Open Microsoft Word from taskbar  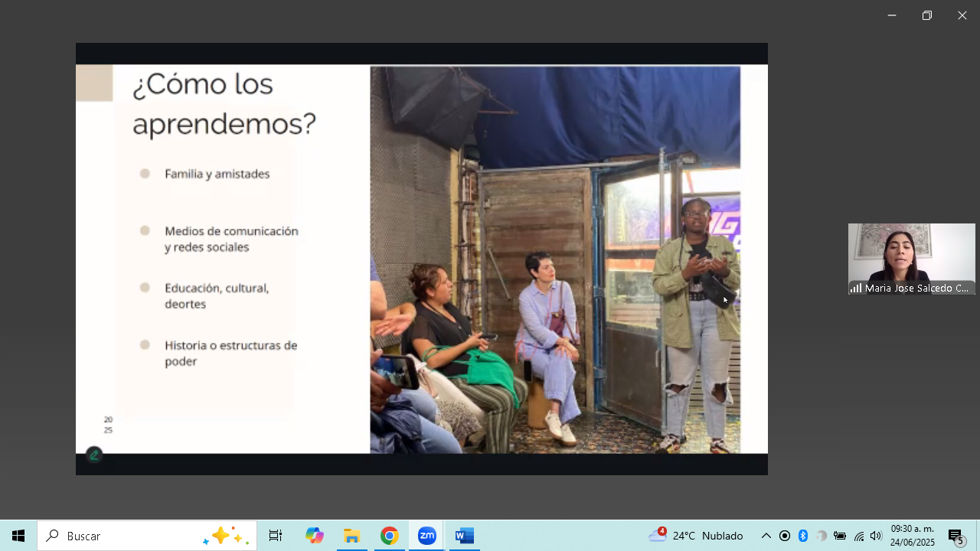464,536
